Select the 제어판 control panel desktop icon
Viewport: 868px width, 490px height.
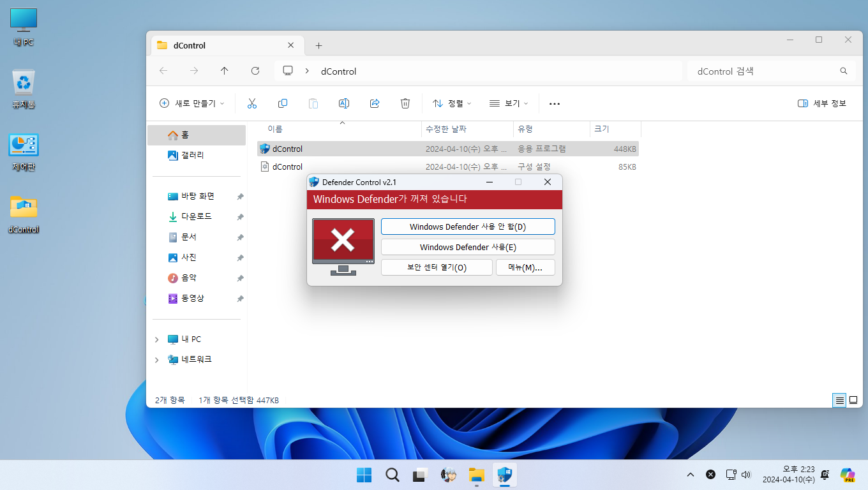[24, 152]
